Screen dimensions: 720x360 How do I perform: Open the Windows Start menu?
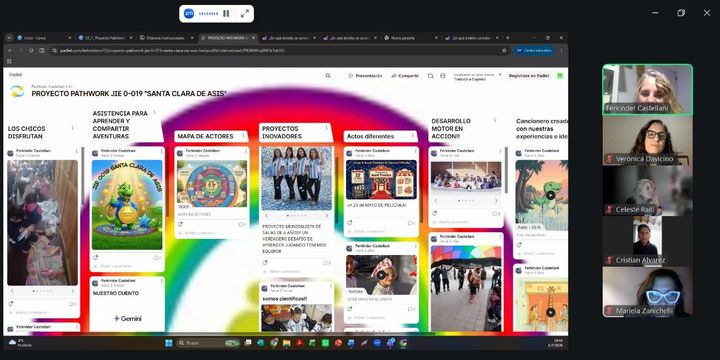click(x=169, y=343)
